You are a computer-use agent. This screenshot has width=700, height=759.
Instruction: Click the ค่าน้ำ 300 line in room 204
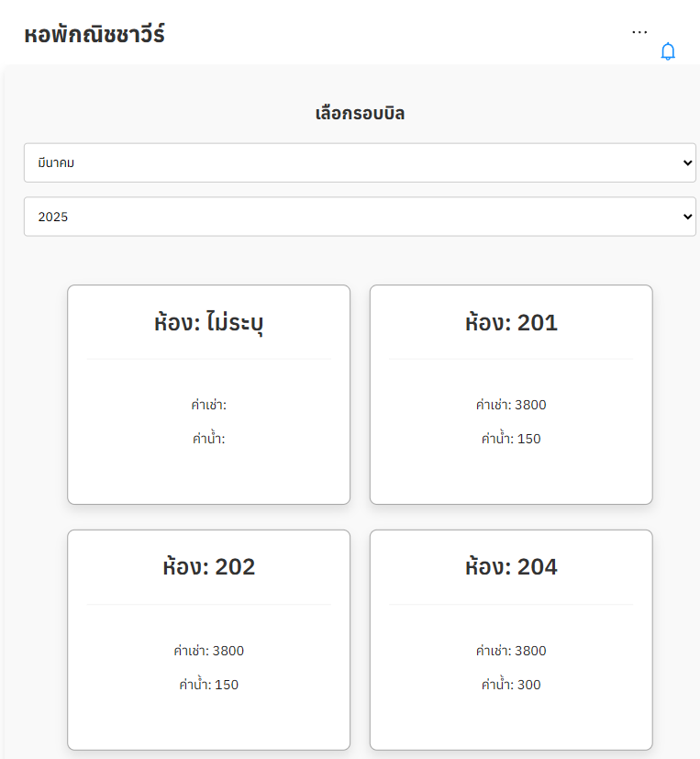pyautogui.click(x=511, y=685)
